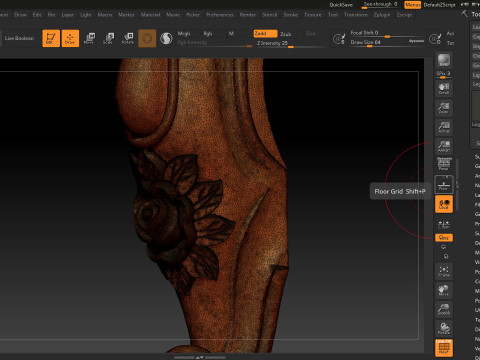Open the Stroke menu

pyautogui.click(x=290, y=15)
